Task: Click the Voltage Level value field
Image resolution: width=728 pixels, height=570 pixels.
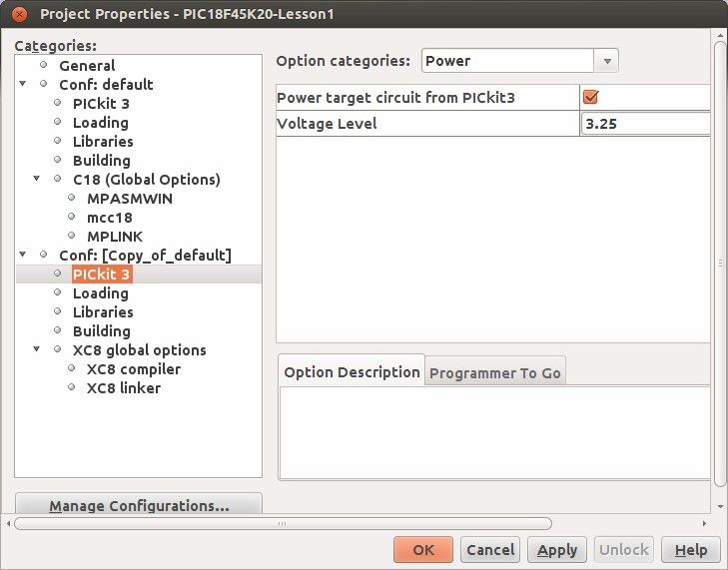Action: pos(645,124)
